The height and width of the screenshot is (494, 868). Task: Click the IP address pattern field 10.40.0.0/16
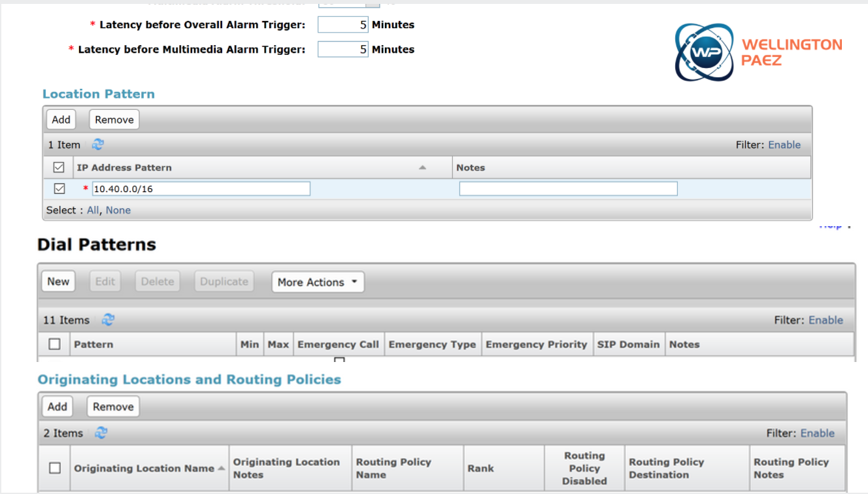[x=201, y=189]
